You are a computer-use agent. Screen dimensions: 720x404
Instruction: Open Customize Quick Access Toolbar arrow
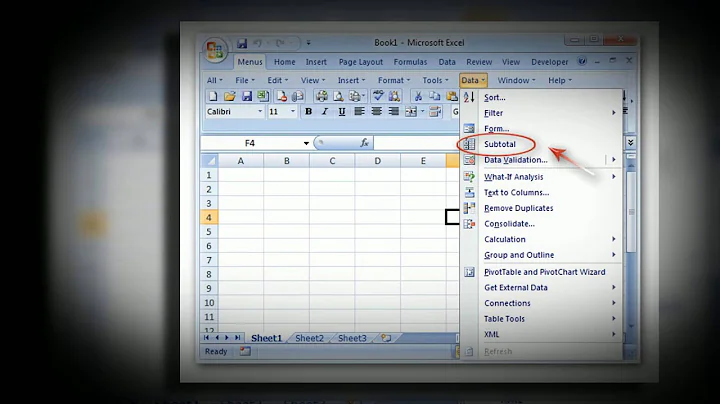[x=309, y=43]
